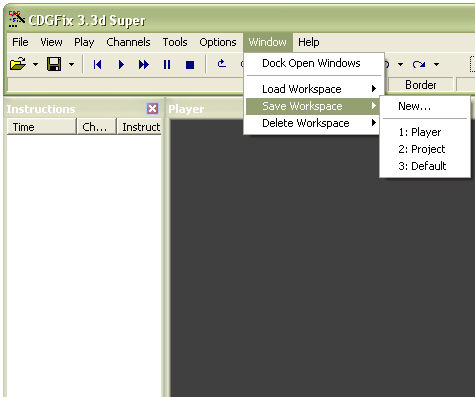Expand the Delete Workspace submenu

(313, 123)
